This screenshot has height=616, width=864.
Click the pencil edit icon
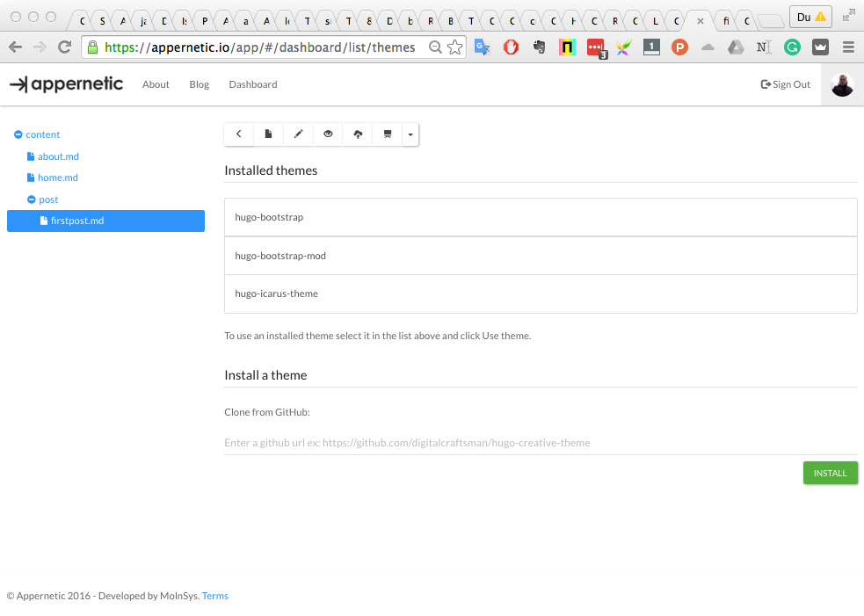point(298,134)
